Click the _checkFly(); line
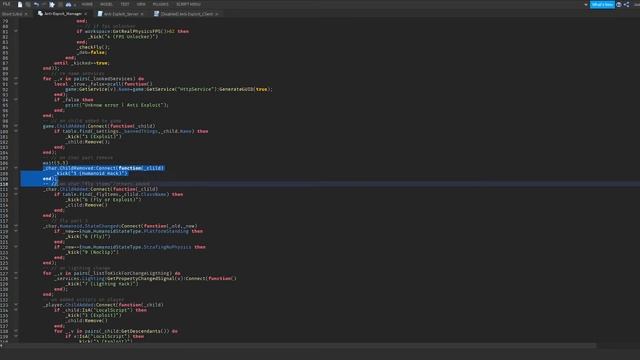Screen dimensions: 640x360 point(93,47)
